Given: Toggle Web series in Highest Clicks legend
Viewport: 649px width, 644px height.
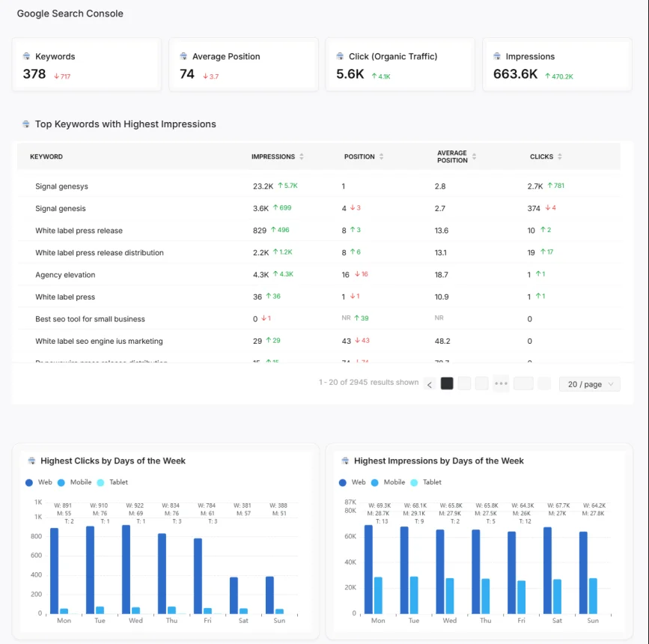Looking at the screenshot, I should [x=29, y=482].
